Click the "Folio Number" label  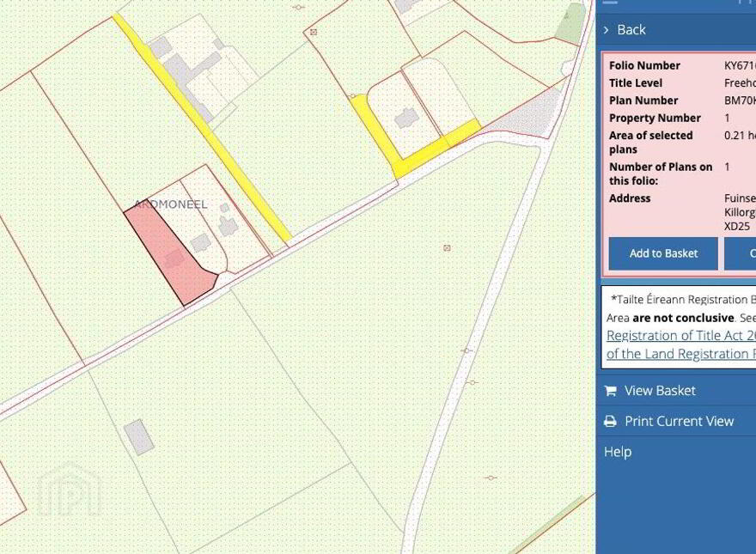[x=644, y=65]
